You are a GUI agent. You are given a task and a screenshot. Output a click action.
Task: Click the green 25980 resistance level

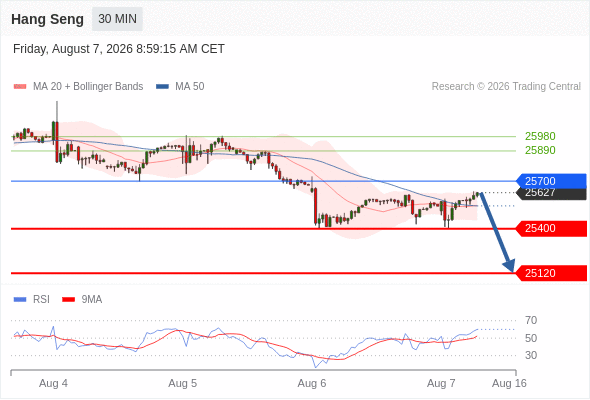click(x=540, y=136)
